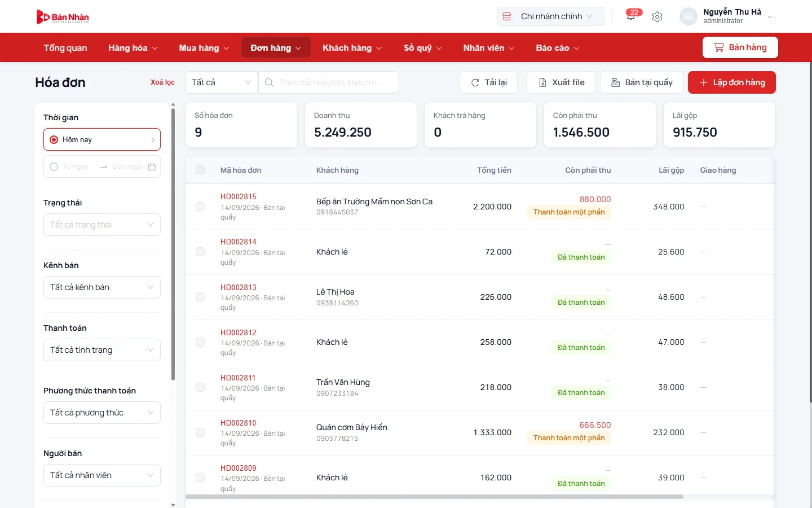Viewport: 812px width, 508px height.
Task: Expand the Tất cả tình trạng dropdown
Action: [102, 350]
